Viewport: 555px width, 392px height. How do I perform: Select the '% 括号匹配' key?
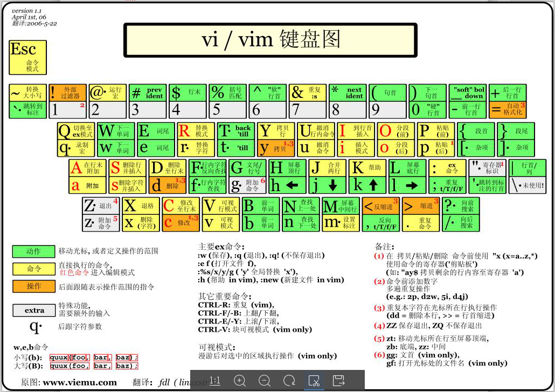pyautogui.click(x=227, y=93)
